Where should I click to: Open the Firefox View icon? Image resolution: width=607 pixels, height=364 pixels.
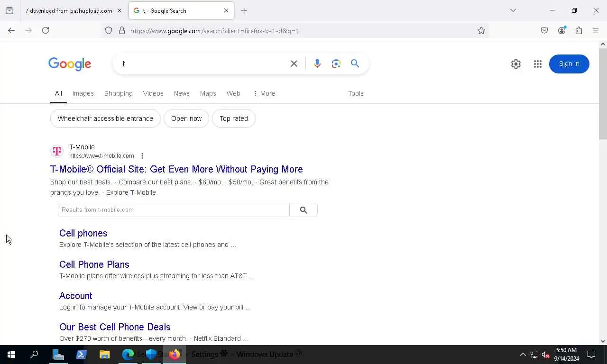click(x=9, y=10)
